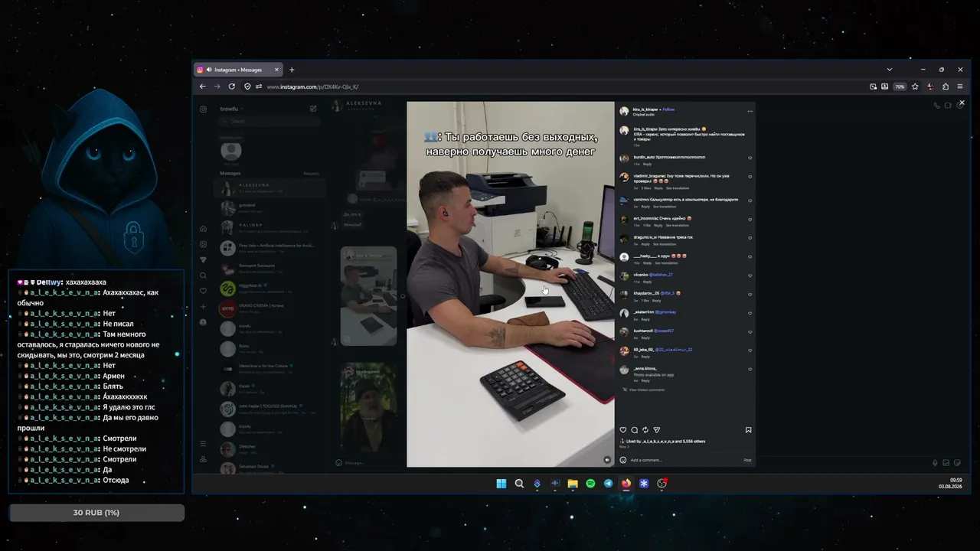Click the Post button for the comment

(x=747, y=460)
